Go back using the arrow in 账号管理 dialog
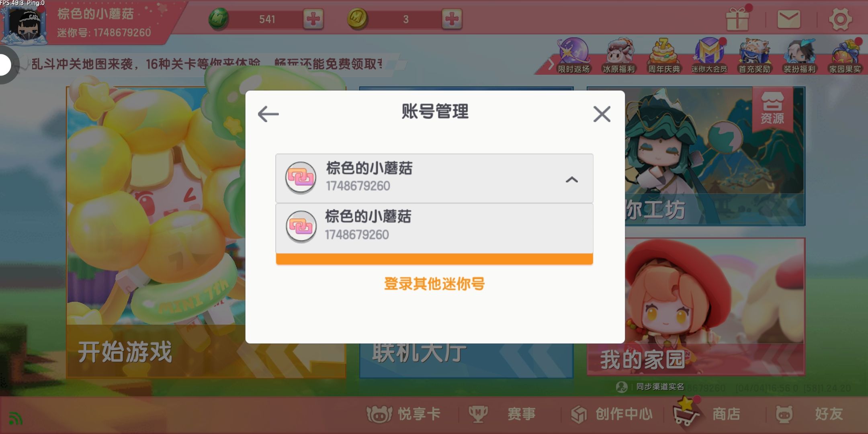The image size is (868, 434). click(268, 114)
